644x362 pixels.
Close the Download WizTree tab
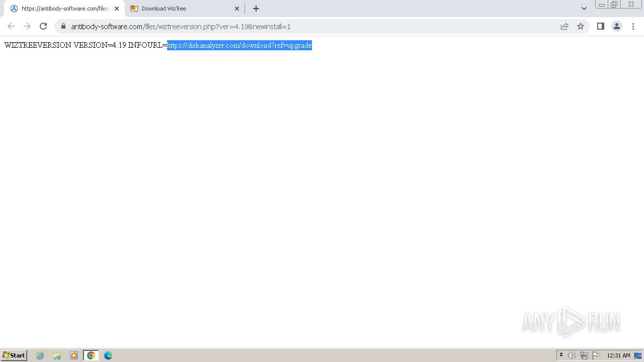point(237,9)
